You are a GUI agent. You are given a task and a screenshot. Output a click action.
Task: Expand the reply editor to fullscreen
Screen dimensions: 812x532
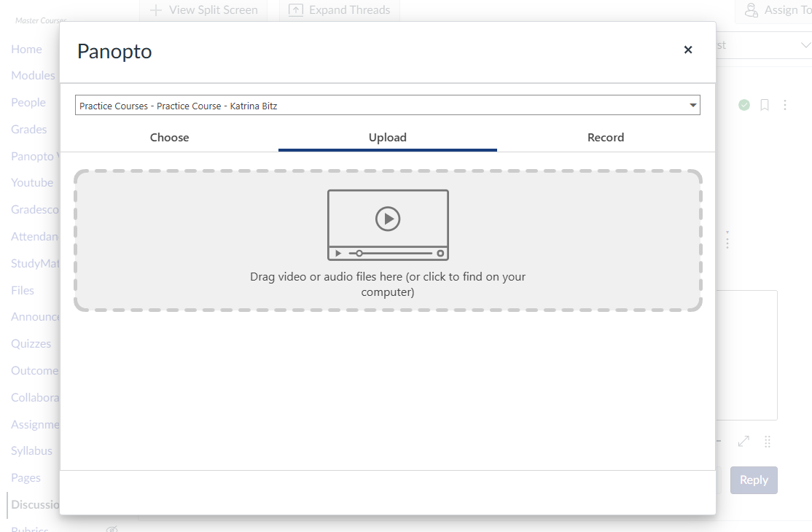tap(743, 442)
